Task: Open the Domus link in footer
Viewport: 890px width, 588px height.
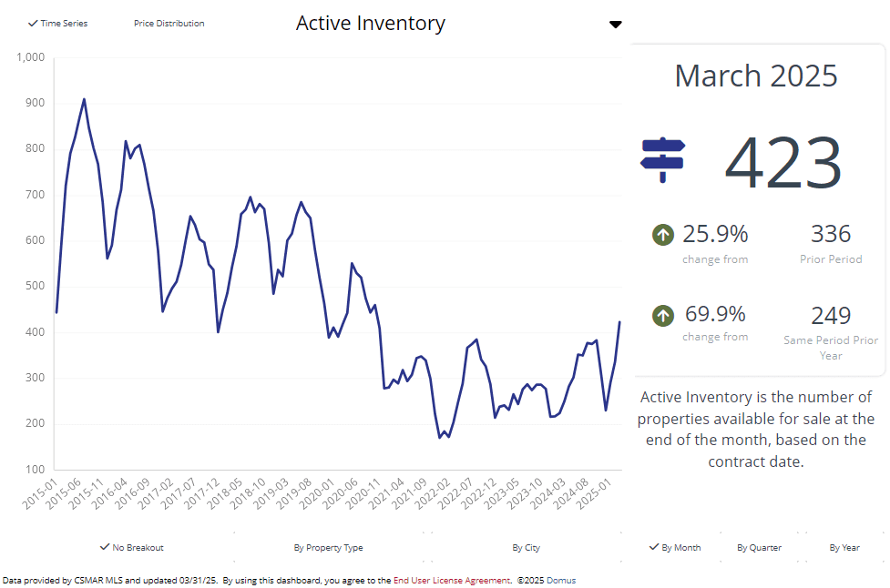Action: tap(561, 580)
